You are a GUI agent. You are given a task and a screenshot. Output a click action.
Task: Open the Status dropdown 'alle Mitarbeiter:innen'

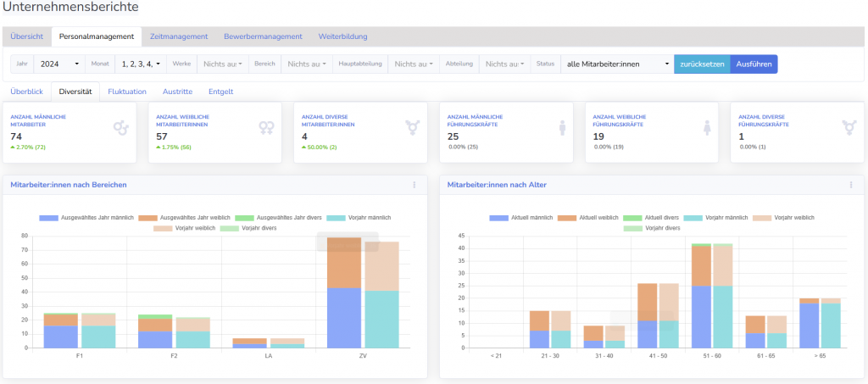click(x=616, y=64)
